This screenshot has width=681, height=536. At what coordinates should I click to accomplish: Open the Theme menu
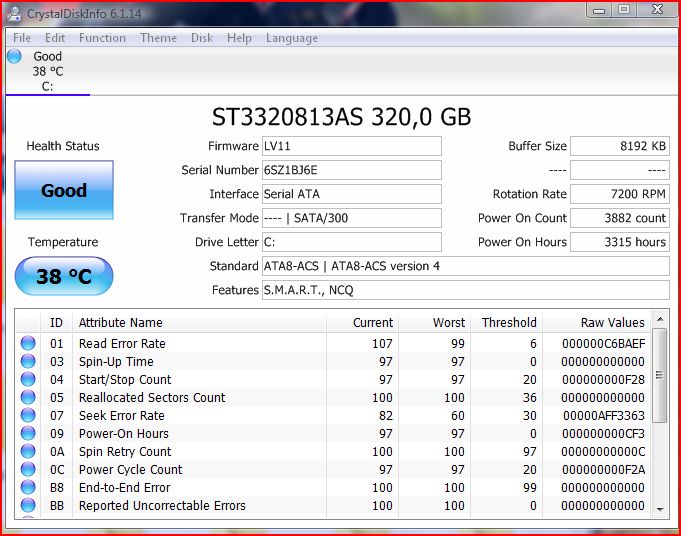159,38
